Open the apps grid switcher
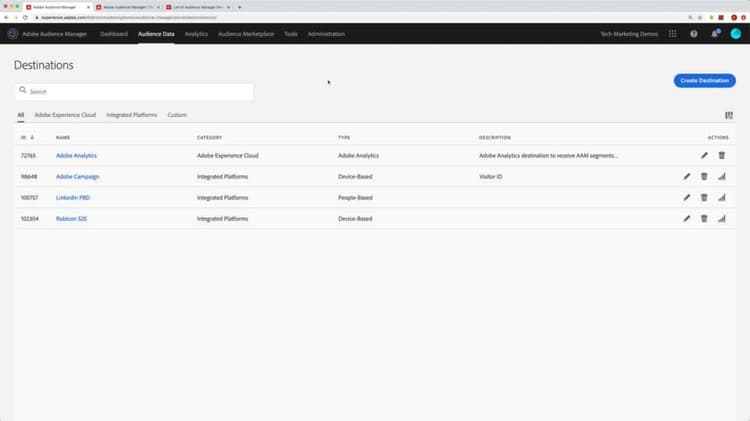Image resolution: width=750 pixels, height=421 pixels. [x=673, y=34]
